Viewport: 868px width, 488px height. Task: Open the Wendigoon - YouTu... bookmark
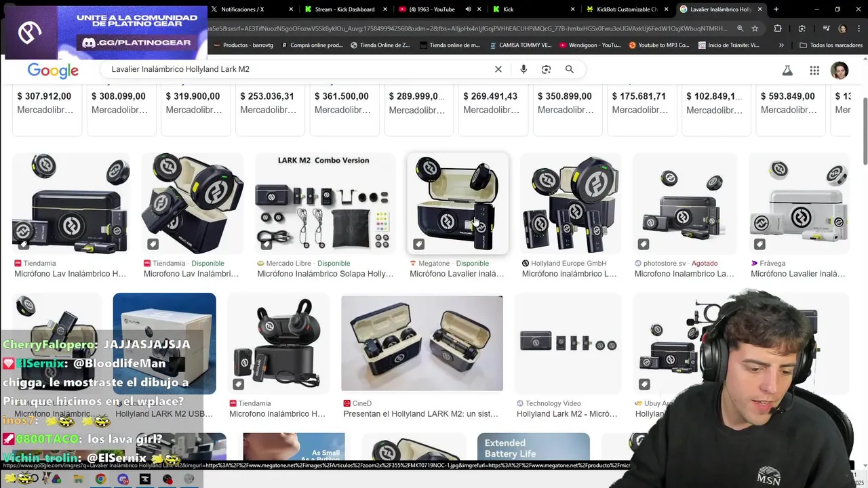590,45
